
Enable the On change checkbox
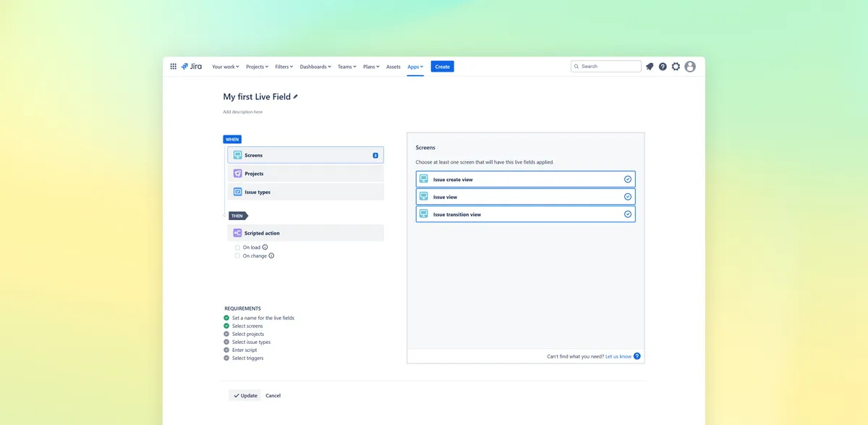coord(237,256)
